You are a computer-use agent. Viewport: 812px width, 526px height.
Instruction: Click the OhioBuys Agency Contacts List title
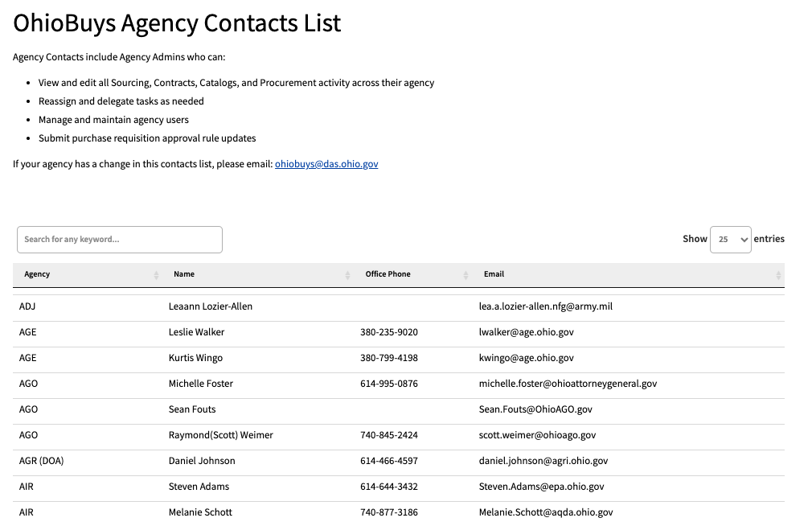pos(177,23)
